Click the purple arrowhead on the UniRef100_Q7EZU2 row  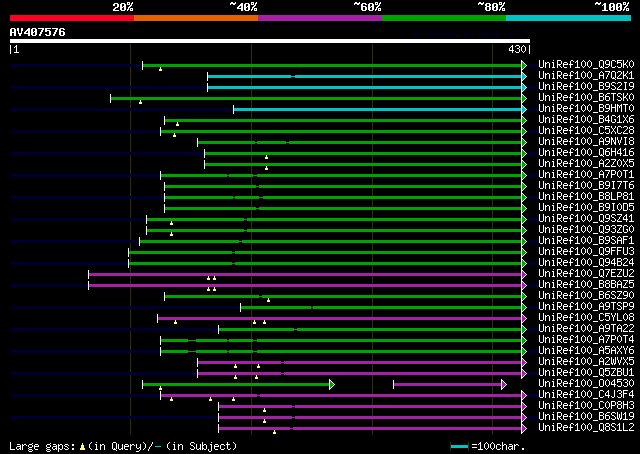(524, 274)
